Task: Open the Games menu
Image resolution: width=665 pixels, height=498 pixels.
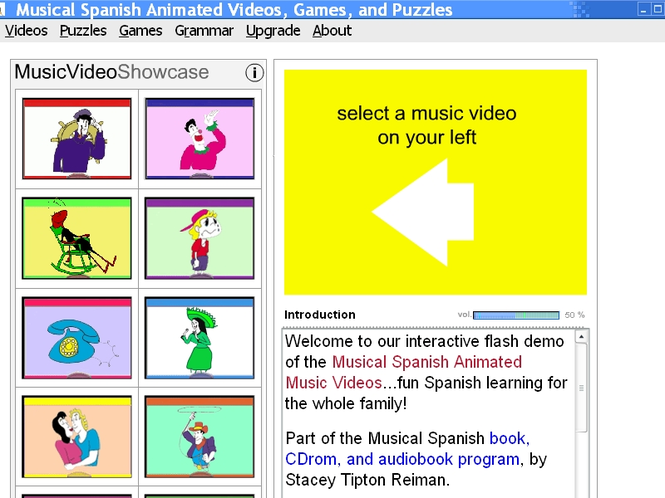Action: pos(140,31)
